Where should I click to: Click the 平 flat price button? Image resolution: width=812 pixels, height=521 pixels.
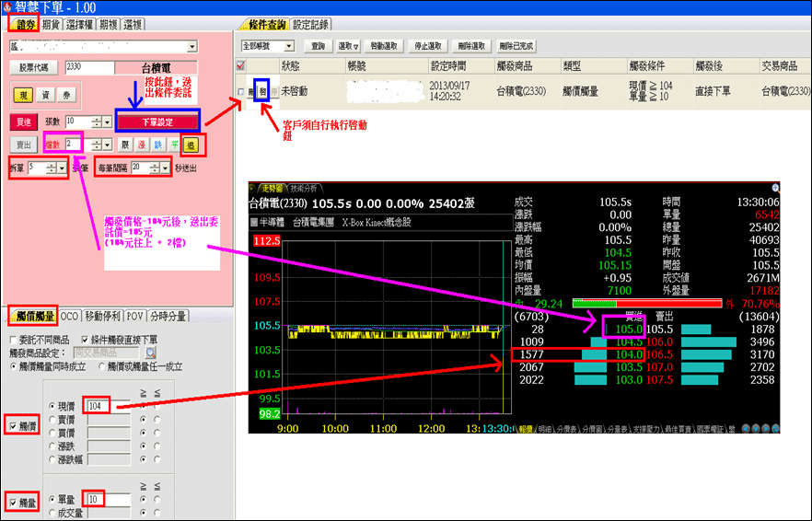coord(175,145)
